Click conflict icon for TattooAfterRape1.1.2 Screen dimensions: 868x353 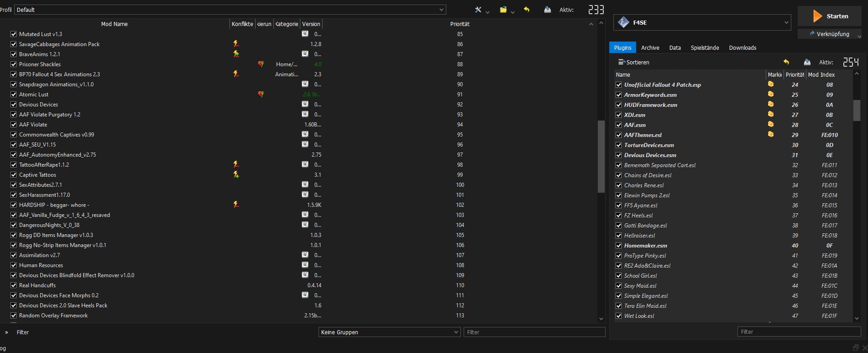(236, 164)
